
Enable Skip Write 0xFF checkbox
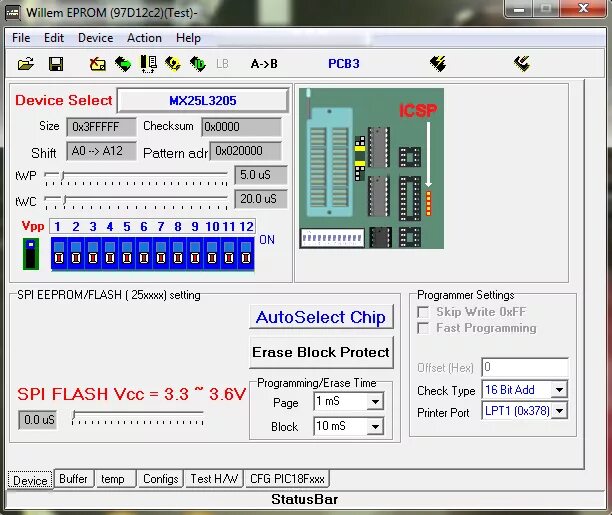423,312
